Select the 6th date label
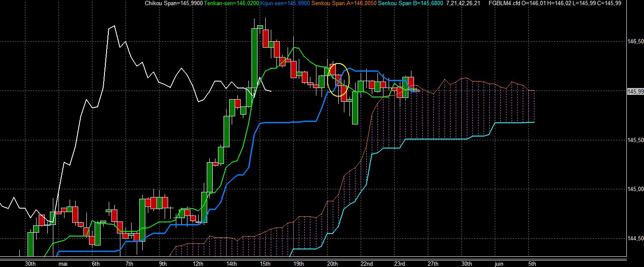644x267 pixels. pos(96,263)
